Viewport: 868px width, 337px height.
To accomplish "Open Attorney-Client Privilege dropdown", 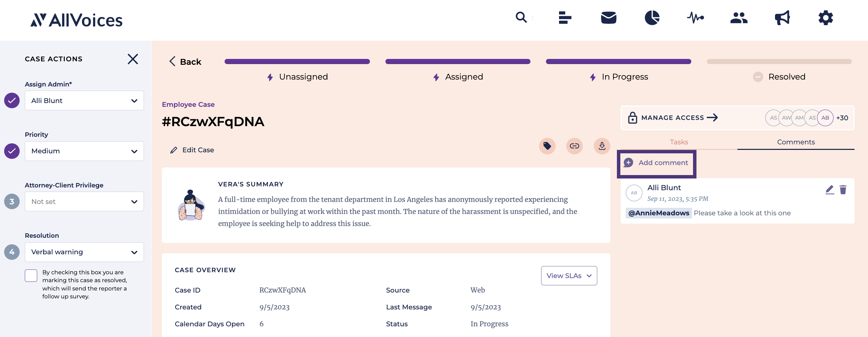I will [x=84, y=202].
